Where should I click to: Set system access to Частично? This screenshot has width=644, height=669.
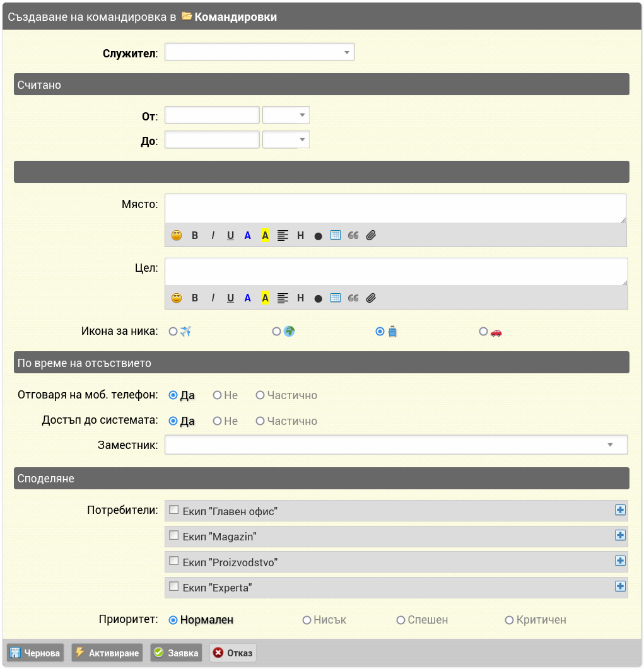click(260, 421)
